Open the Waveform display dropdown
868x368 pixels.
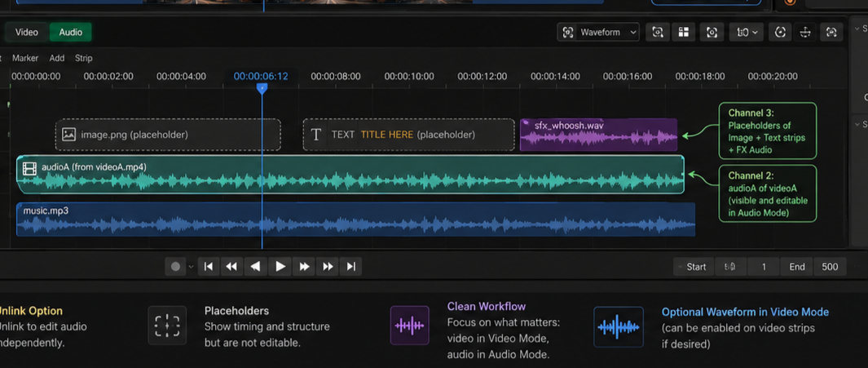(x=598, y=32)
